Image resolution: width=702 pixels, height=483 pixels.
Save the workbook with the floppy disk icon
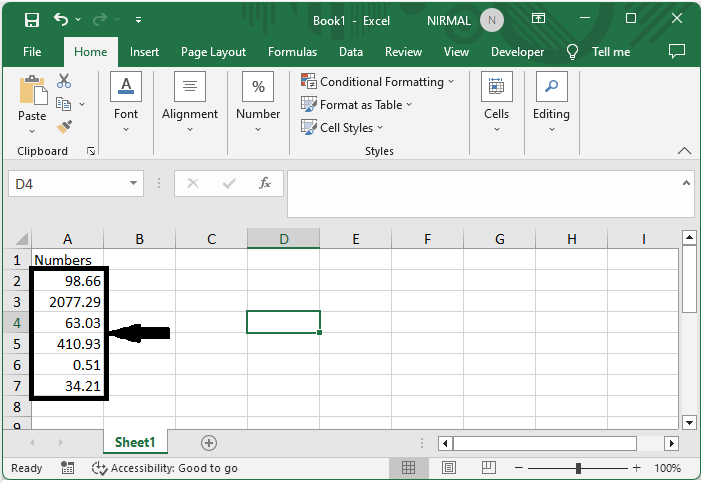(31, 20)
